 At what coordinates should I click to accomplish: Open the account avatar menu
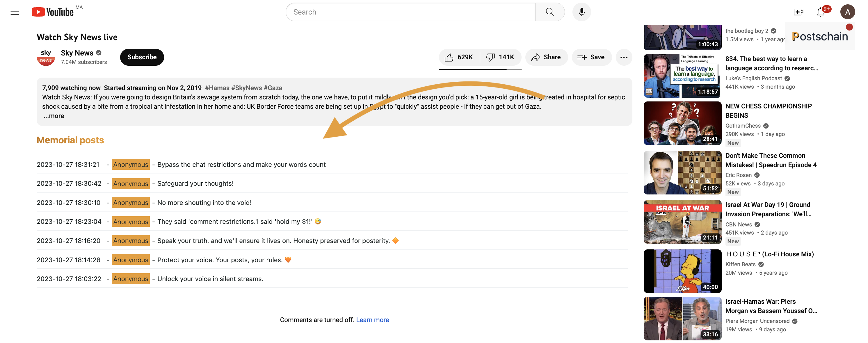[x=847, y=12]
